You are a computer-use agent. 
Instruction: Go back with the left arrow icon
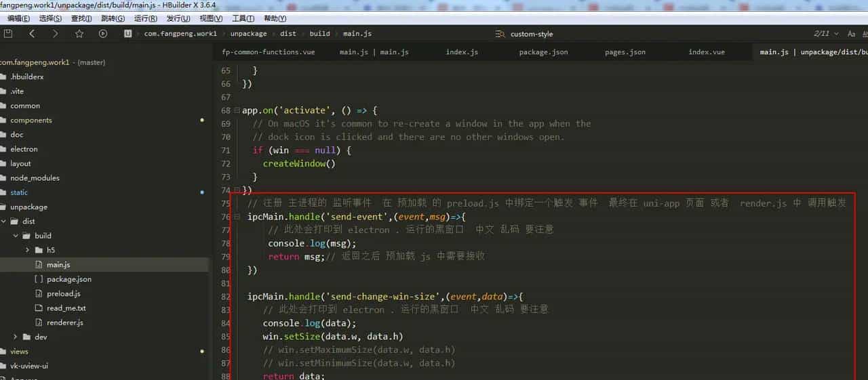click(x=31, y=33)
